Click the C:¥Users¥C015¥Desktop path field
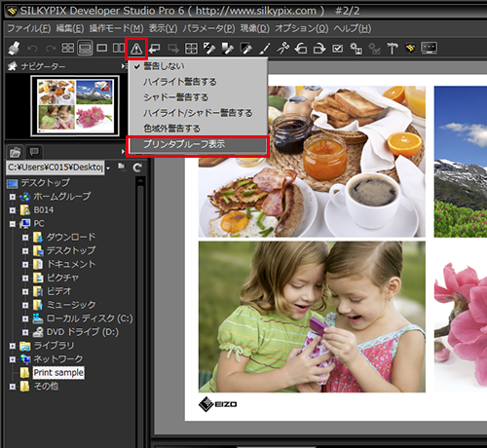The image size is (487, 448). click(x=56, y=168)
